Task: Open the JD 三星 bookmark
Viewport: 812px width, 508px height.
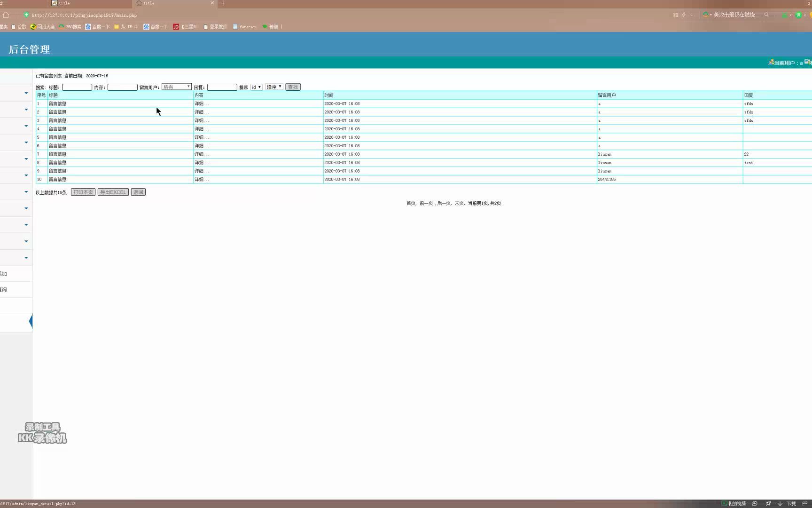Action: 184,27
